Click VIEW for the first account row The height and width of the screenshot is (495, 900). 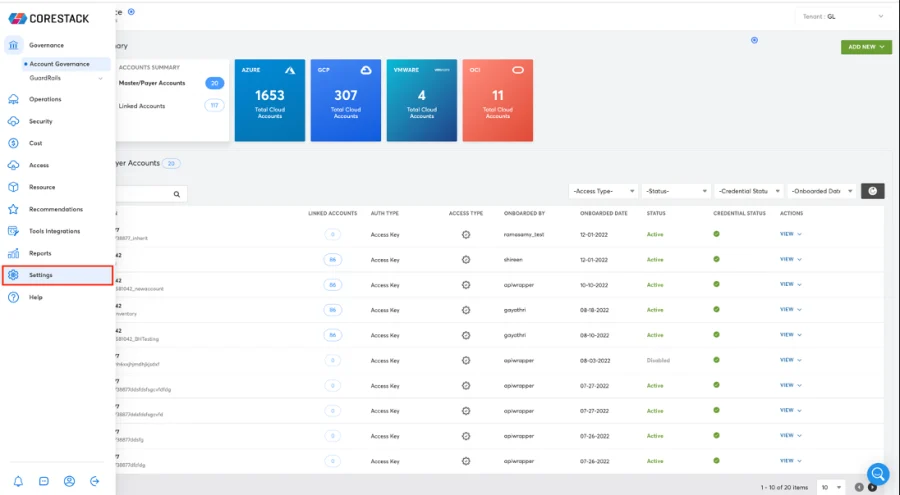(790, 234)
